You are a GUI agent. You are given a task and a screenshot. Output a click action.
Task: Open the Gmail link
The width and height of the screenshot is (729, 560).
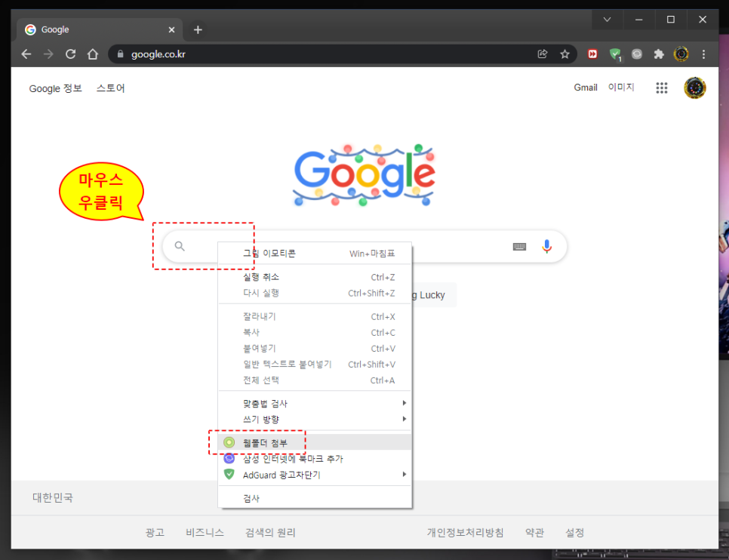click(x=586, y=88)
